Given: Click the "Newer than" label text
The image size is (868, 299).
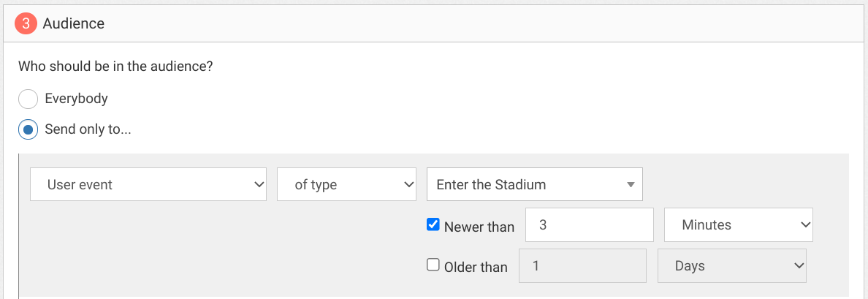Looking at the screenshot, I should (479, 227).
